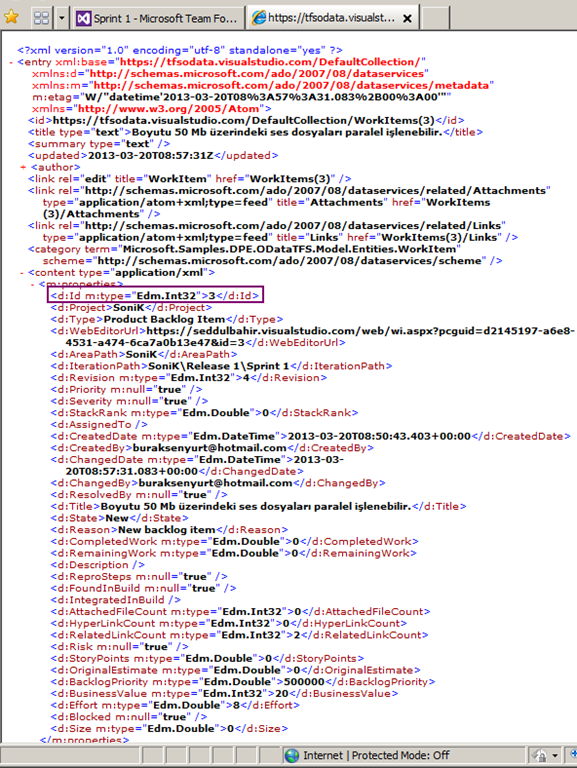Click the d:Priority m:null element
The image size is (577, 768).
[126, 389]
